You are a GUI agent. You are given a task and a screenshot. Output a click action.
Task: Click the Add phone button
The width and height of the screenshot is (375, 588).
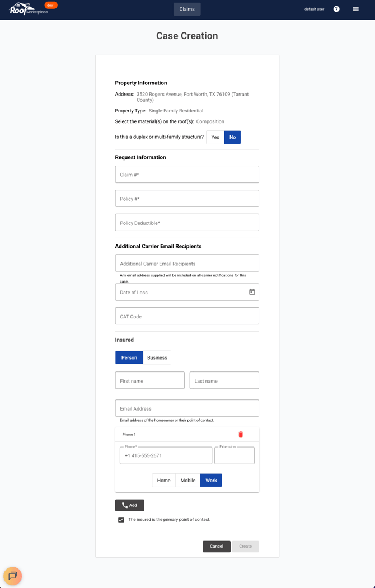129,505
